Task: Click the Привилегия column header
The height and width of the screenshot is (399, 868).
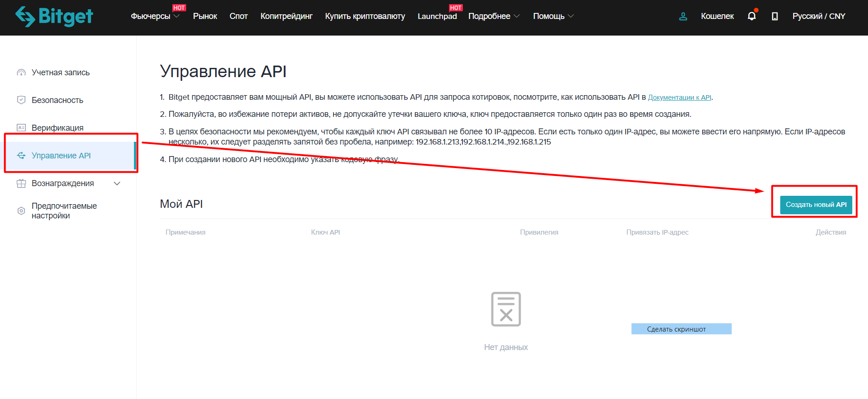Action: [539, 232]
